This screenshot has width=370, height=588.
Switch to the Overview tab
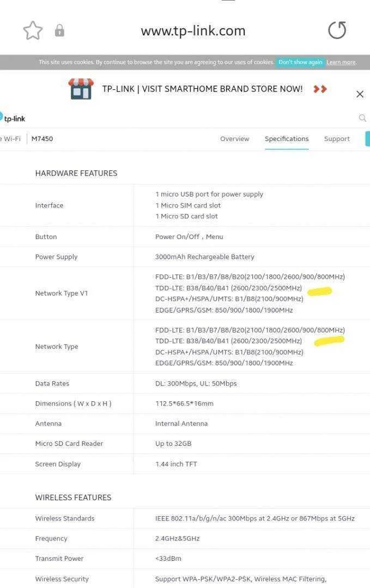(x=234, y=139)
